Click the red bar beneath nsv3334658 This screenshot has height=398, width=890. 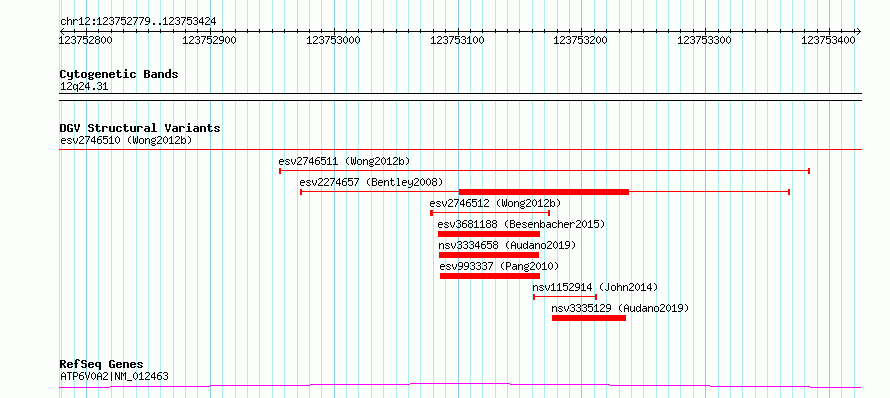pyautogui.click(x=489, y=255)
